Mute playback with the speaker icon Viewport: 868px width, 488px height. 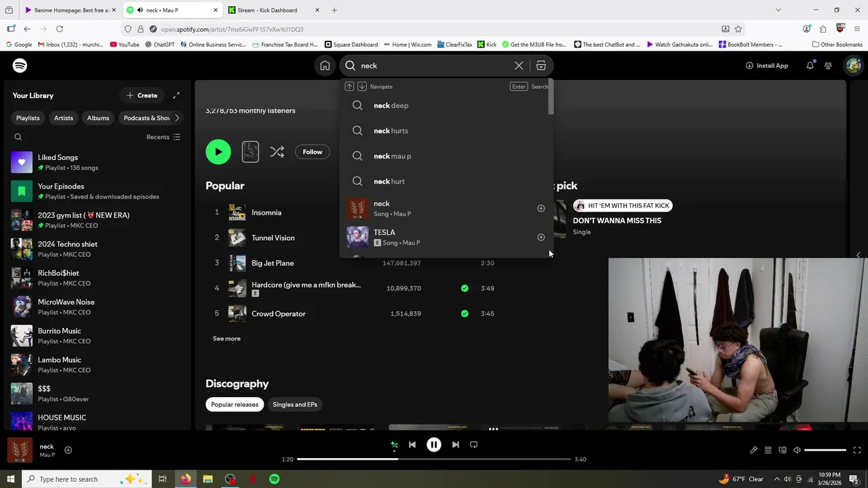point(797,450)
